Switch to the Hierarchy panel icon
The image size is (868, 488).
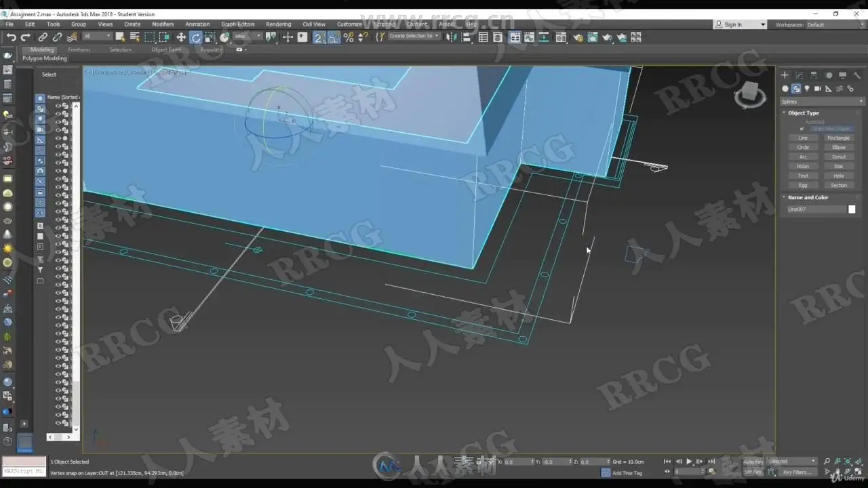click(813, 75)
